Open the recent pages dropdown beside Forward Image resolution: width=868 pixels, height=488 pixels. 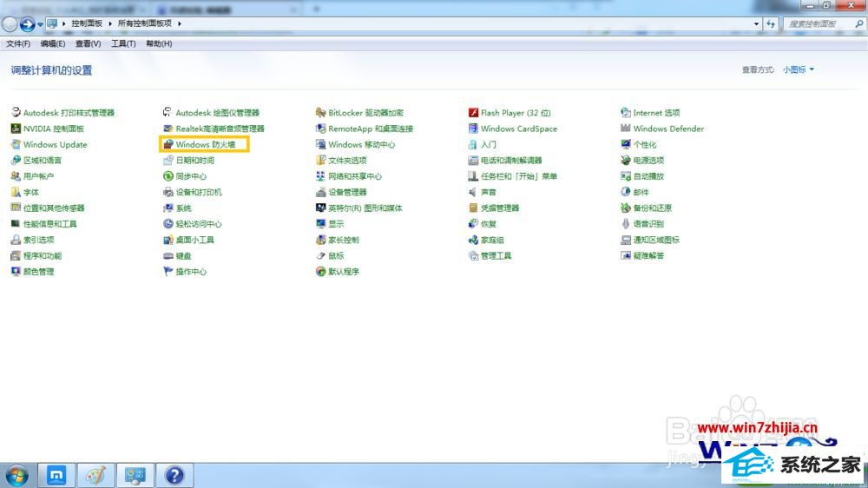point(41,24)
